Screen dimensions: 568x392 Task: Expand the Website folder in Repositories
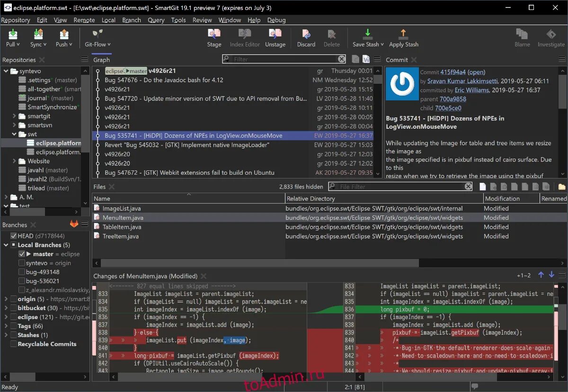14,161
